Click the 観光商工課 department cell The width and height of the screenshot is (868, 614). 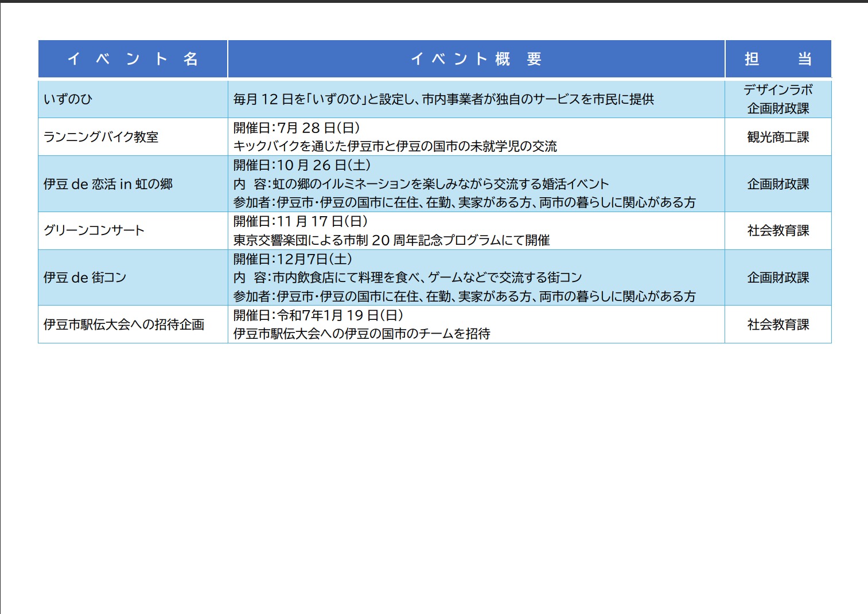pos(778,137)
